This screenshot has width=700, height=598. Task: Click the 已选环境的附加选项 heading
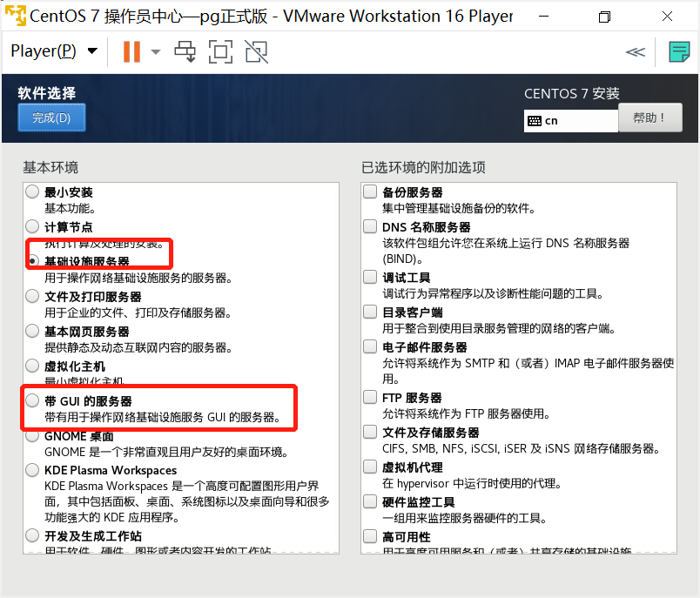tap(423, 167)
